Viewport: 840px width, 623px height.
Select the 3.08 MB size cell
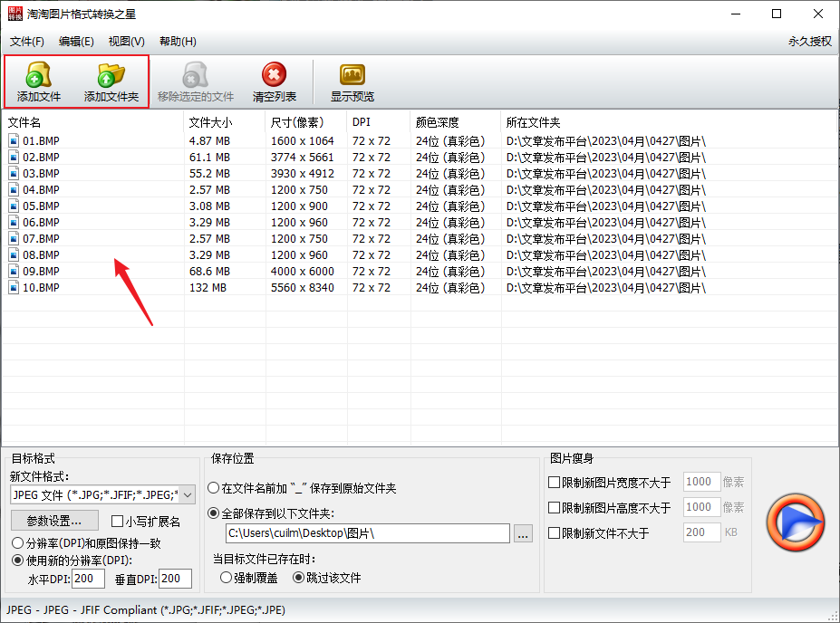[x=209, y=206]
